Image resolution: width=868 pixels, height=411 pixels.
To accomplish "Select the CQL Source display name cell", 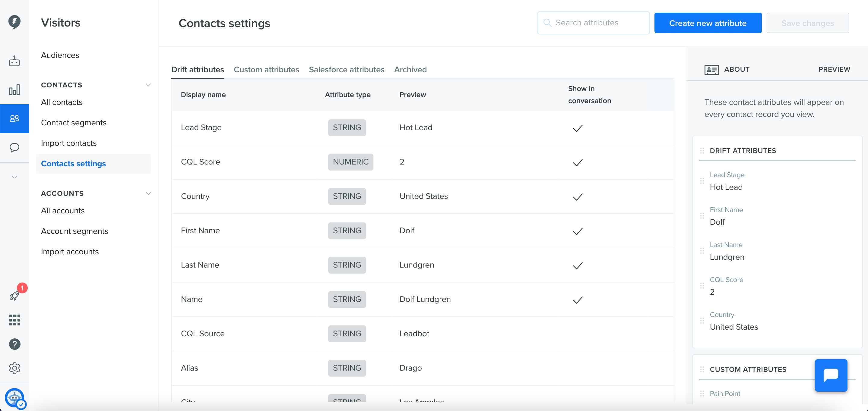I will (202, 334).
